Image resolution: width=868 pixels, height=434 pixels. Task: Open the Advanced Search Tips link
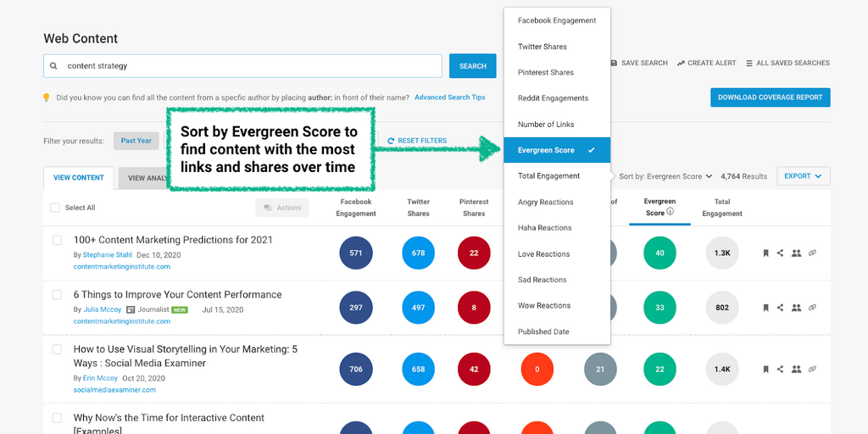point(449,97)
